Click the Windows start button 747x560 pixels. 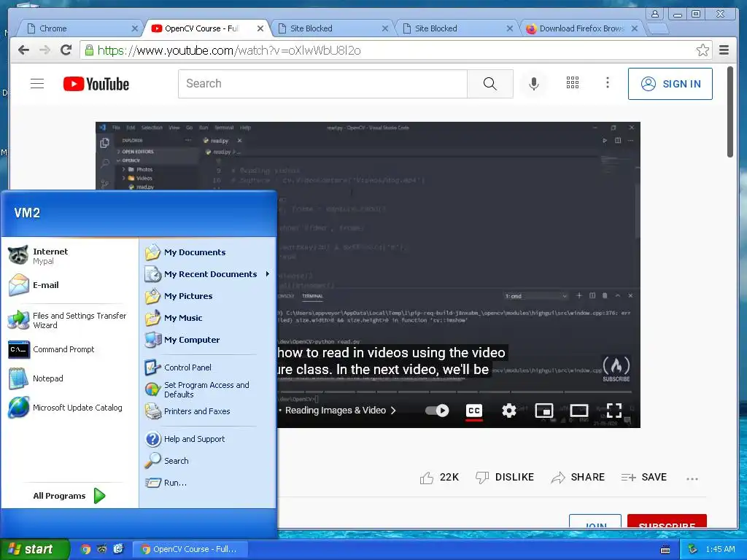point(34,549)
